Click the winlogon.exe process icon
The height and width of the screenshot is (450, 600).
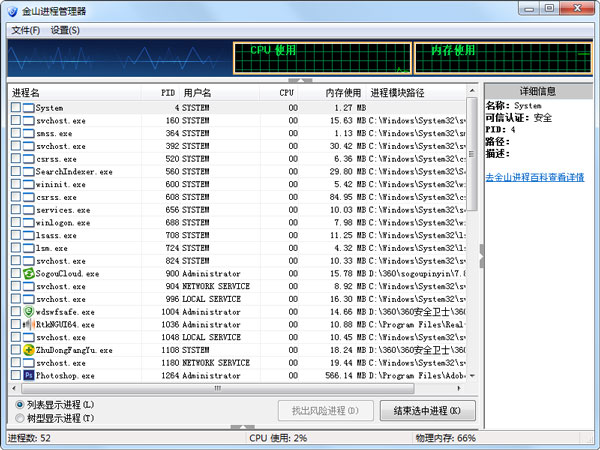(x=28, y=223)
